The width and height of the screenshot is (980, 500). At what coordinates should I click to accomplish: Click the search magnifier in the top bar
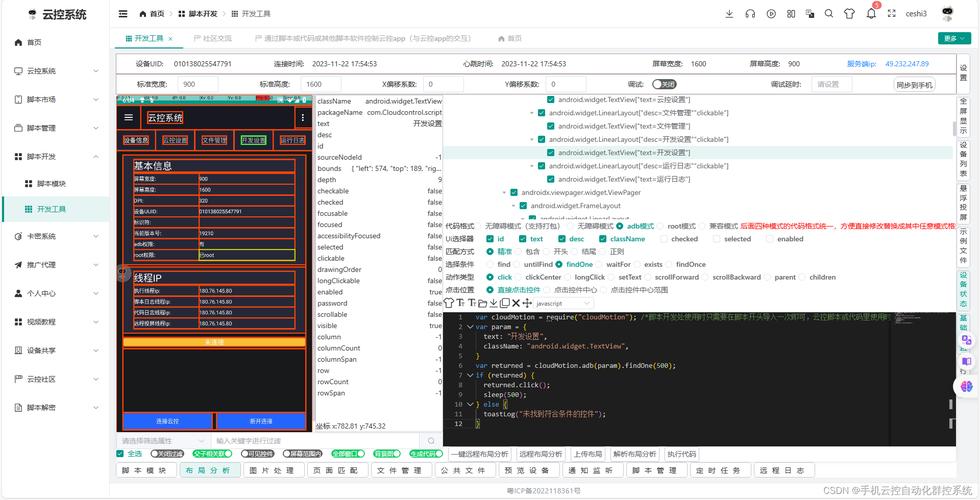[829, 14]
